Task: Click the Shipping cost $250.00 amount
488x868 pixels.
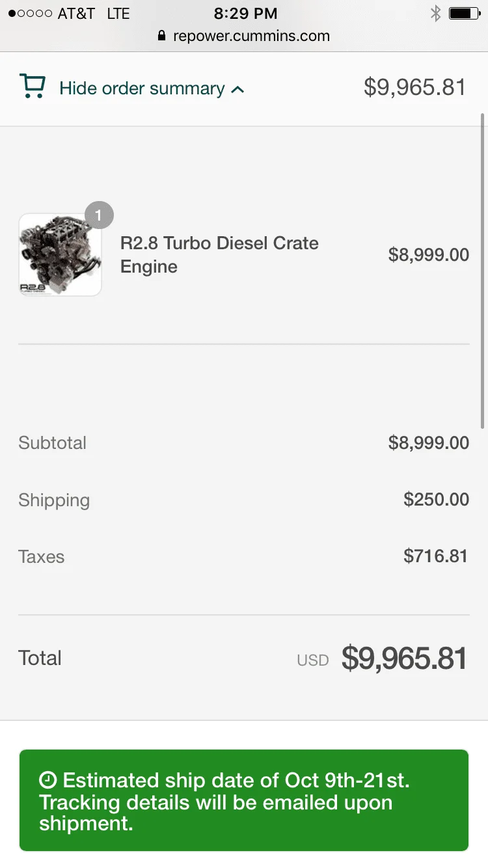Action: pyautogui.click(x=436, y=500)
